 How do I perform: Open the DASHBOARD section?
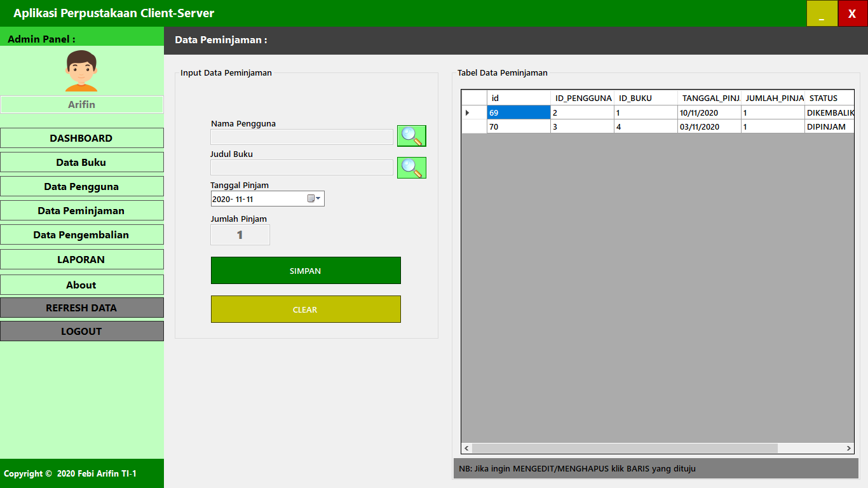pyautogui.click(x=81, y=138)
